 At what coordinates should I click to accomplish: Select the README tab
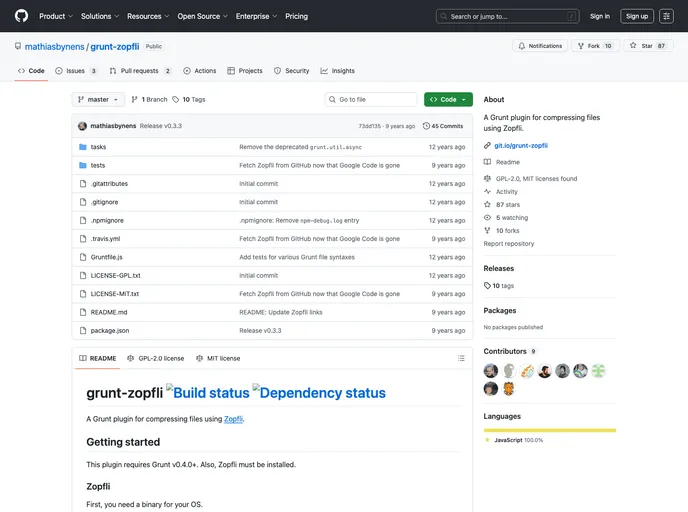click(98, 358)
